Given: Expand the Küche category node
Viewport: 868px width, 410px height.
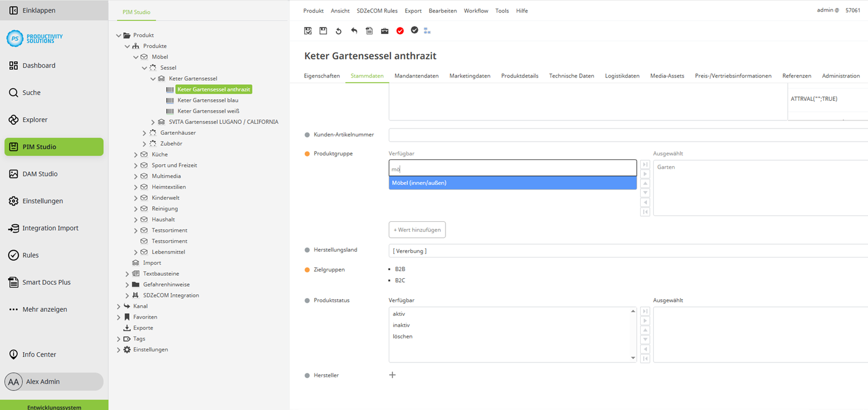Looking at the screenshot, I should [x=136, y=155].
